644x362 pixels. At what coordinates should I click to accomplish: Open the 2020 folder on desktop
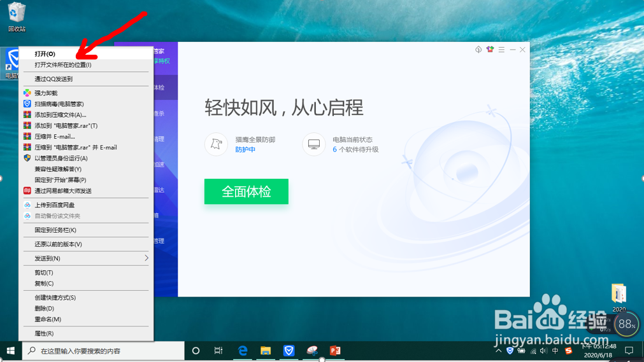tap(619, 298)
